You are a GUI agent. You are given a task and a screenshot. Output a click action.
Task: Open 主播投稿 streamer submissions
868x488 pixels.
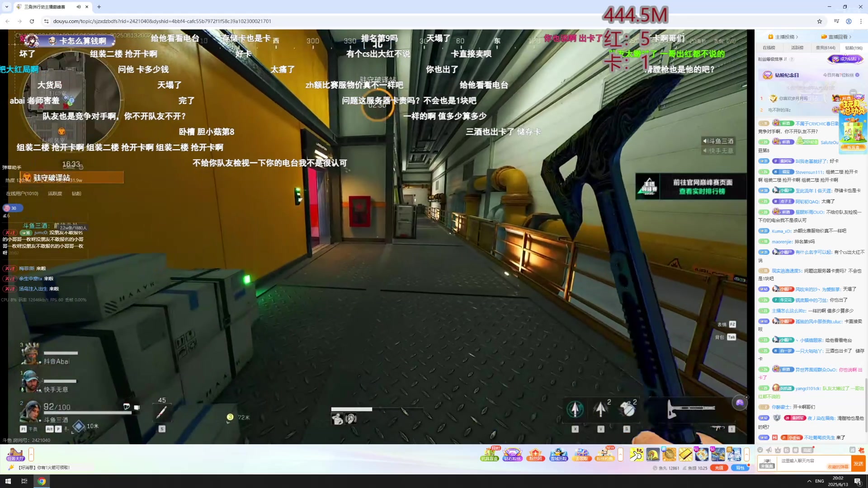tap(783, 37)
